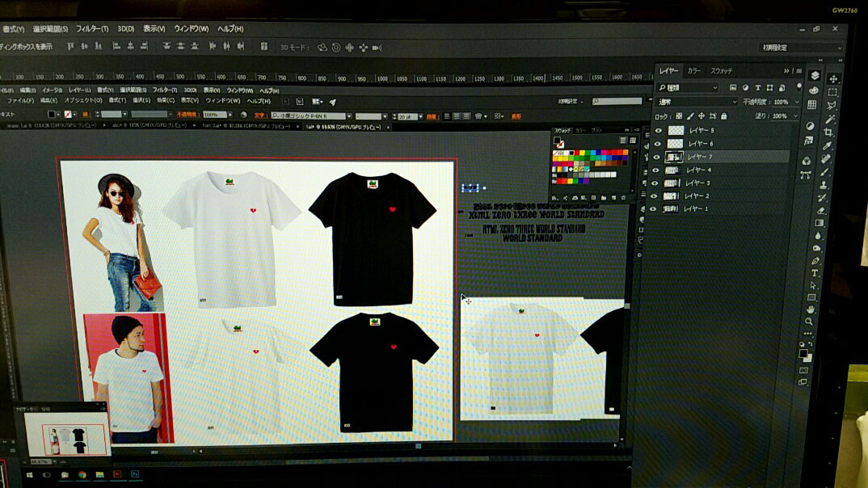Select the Rectangular Marquee tool
Viewport: 868px width, 488px height.
[x=832, y=92]
